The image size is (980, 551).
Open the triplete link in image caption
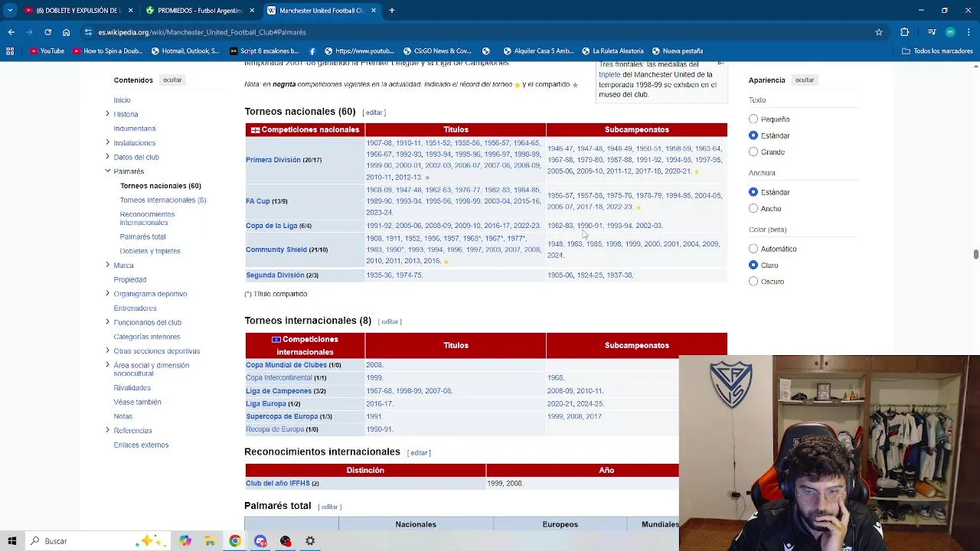click(609, 74)
